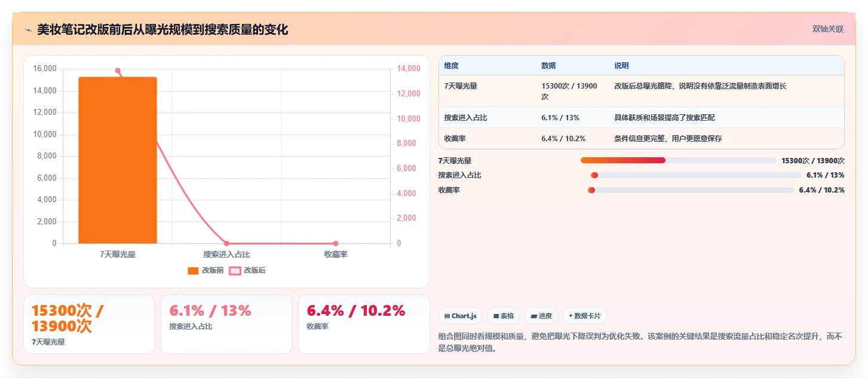Select the 进度 tag chip
Screen dimensions: 868x378
(x=541, y=316)
